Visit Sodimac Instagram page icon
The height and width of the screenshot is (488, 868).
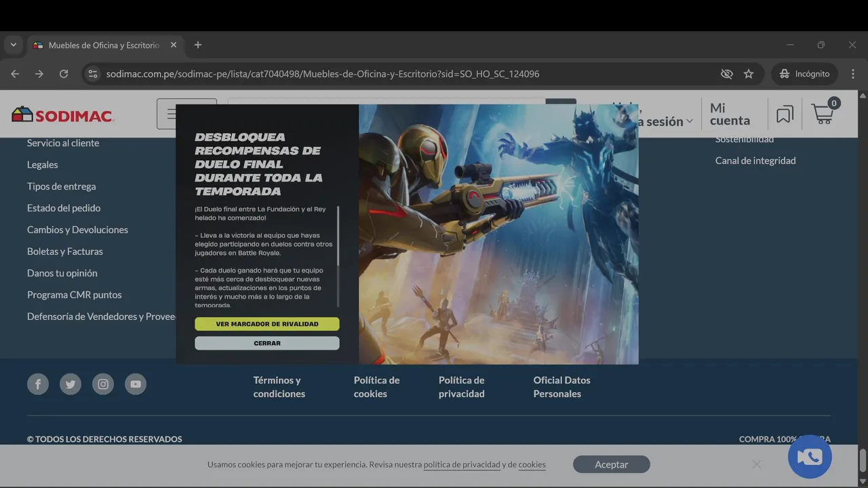103,384
